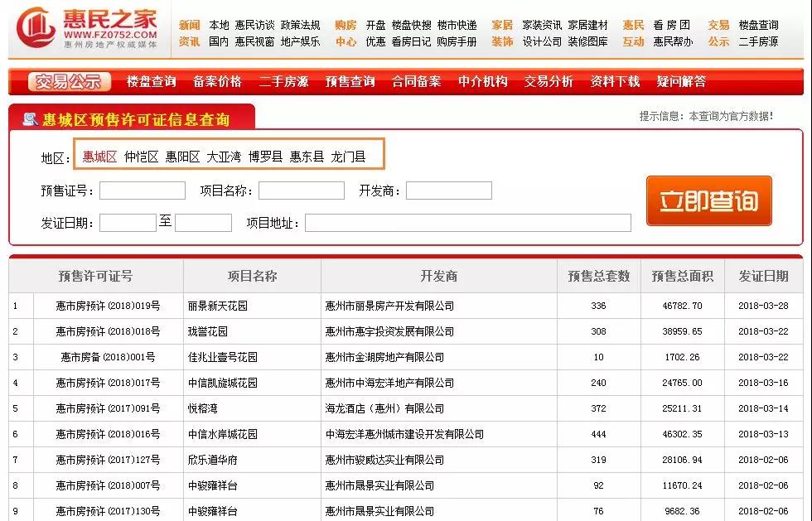Open the 二手房源 link in top header
The height and width of the screenshot is (521, 812).
[x=759, y=41]
